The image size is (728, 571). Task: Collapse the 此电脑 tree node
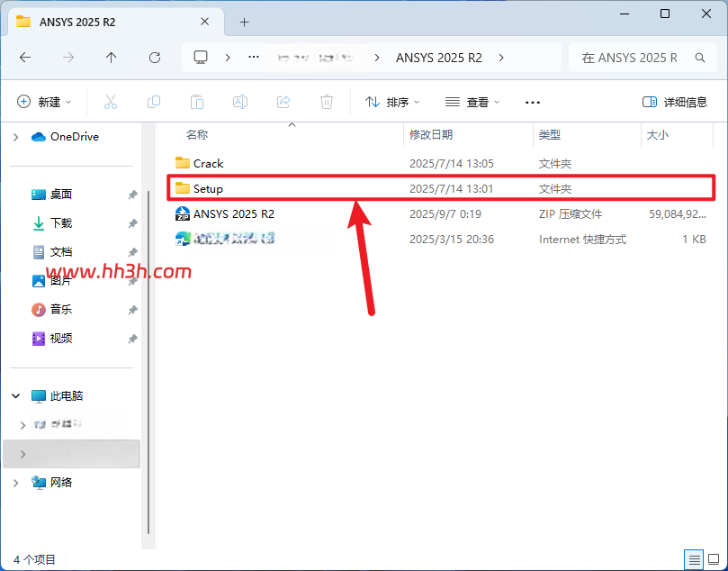(16, 396)
